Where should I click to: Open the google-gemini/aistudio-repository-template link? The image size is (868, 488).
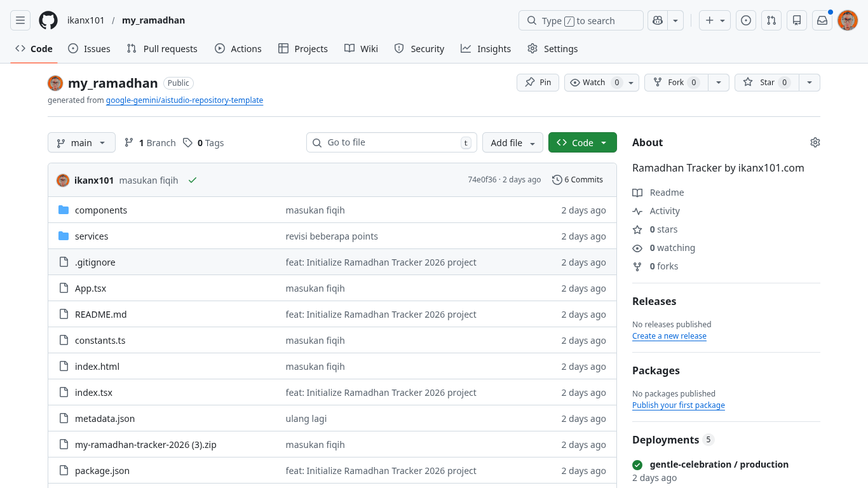(x=184, y=100)
